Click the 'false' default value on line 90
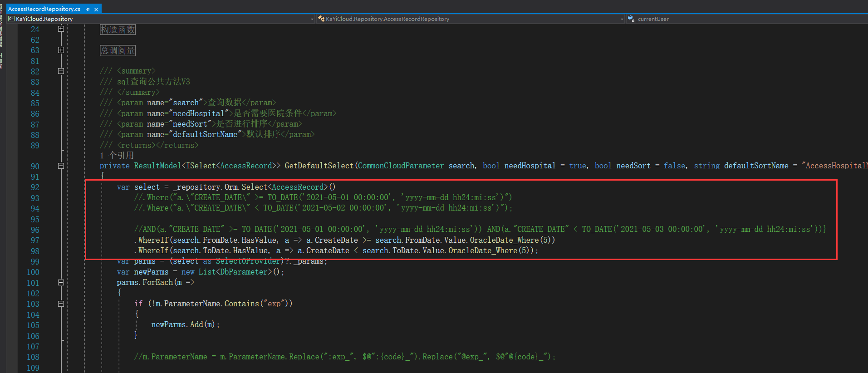 point(675,166)
